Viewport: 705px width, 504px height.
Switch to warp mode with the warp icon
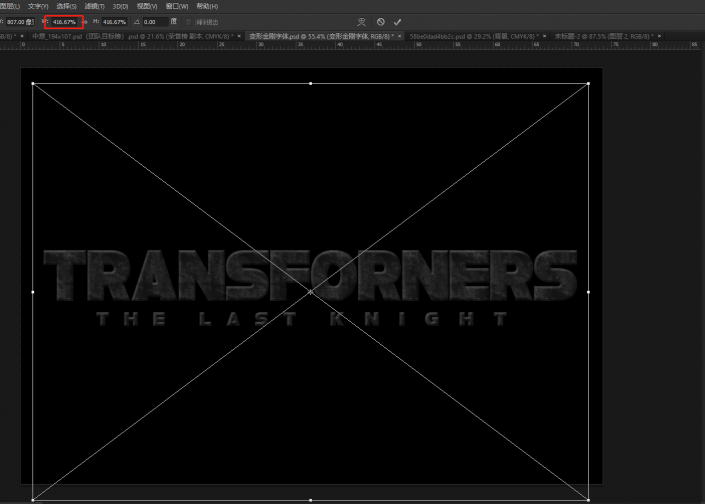pos(361,22)
